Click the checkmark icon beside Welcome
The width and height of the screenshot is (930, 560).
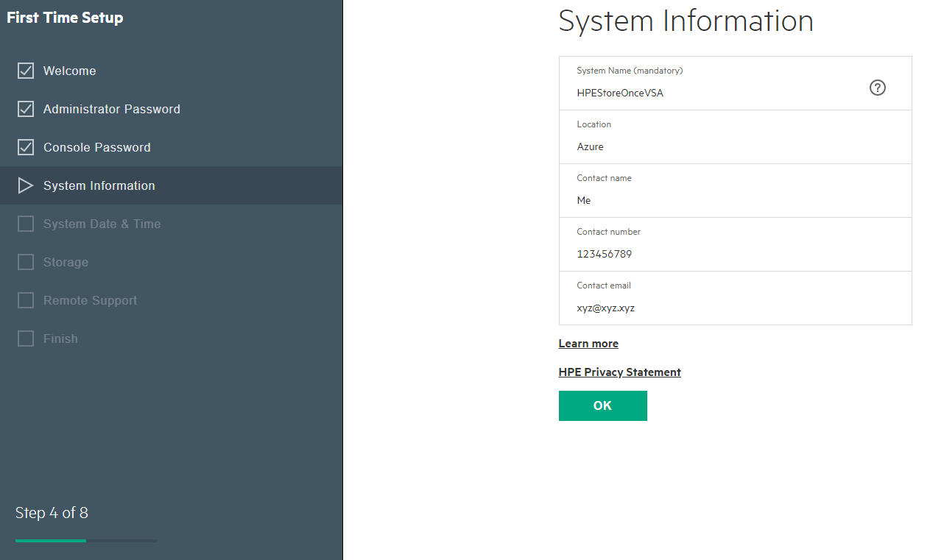tap(26, 70)
